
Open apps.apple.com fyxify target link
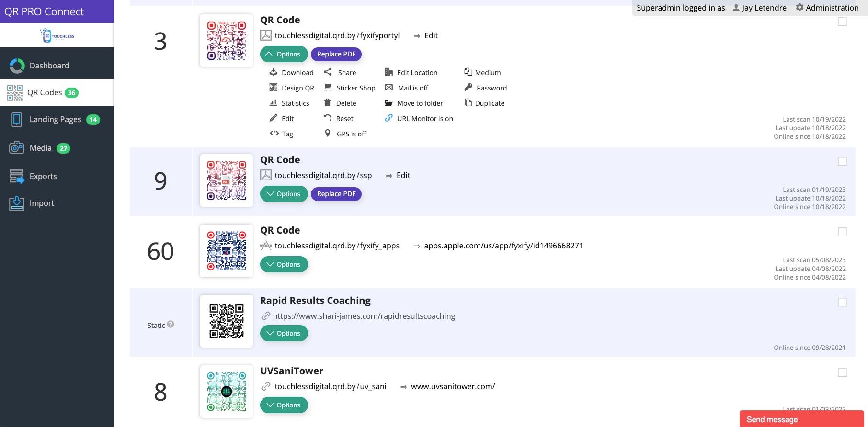click(x=503, y=246)
